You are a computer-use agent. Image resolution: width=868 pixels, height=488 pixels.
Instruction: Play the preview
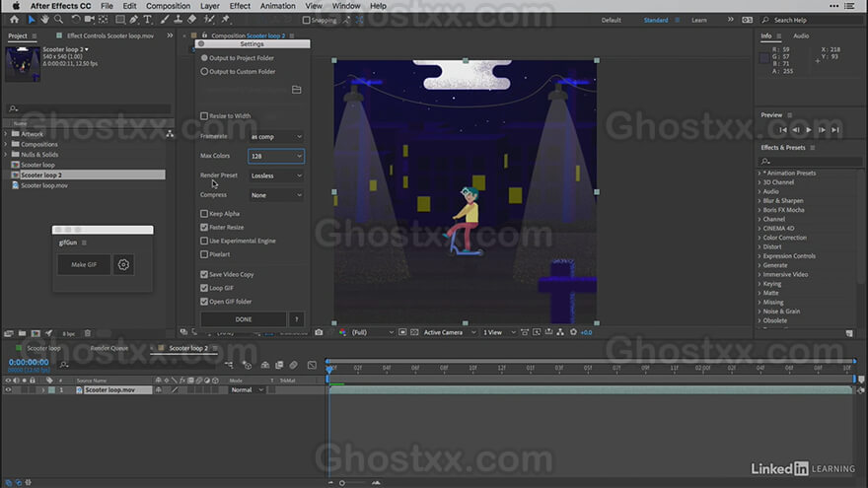[809, 130]
